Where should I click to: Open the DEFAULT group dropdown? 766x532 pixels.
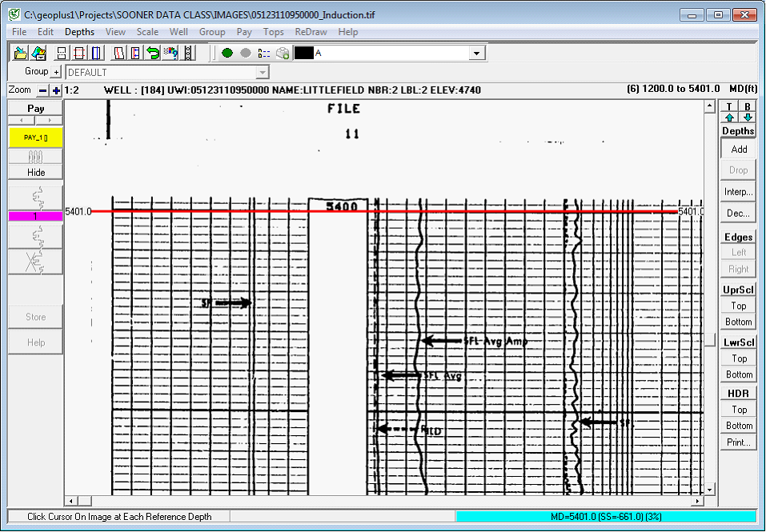pos(262,72)
